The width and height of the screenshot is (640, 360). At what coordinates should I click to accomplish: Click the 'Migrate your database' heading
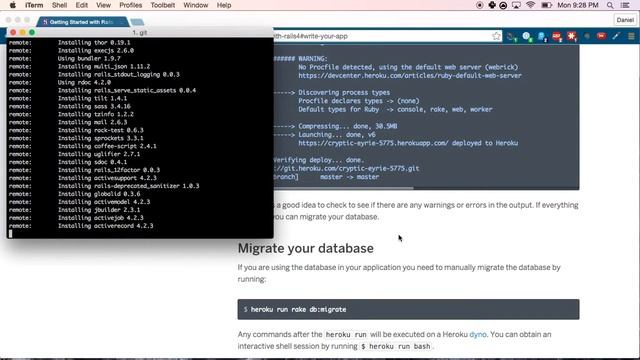coord(305,248)
